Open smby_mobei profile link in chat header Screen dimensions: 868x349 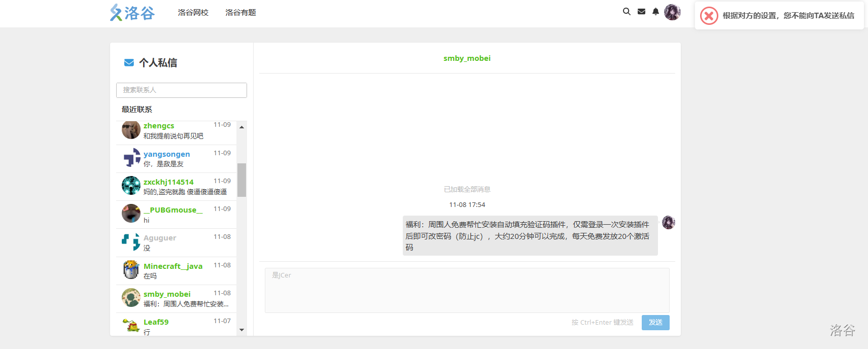[x=467, y=58]
